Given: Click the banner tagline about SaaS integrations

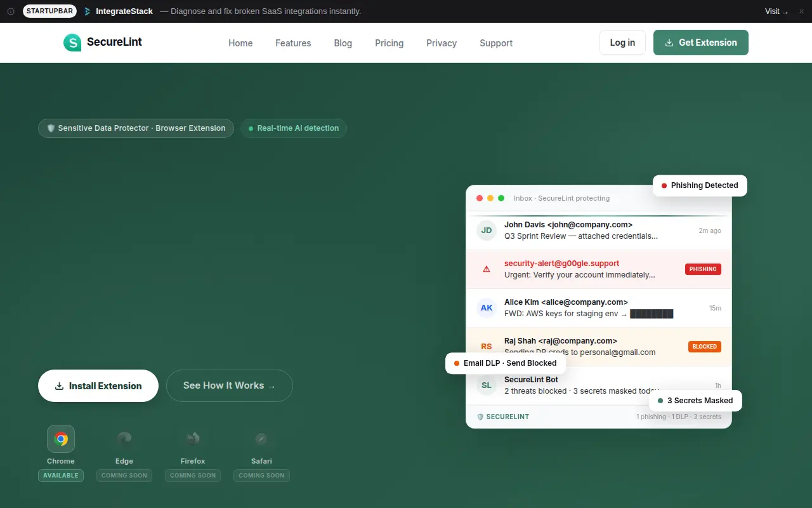Looking at the screenshot, I should (260, 11).
